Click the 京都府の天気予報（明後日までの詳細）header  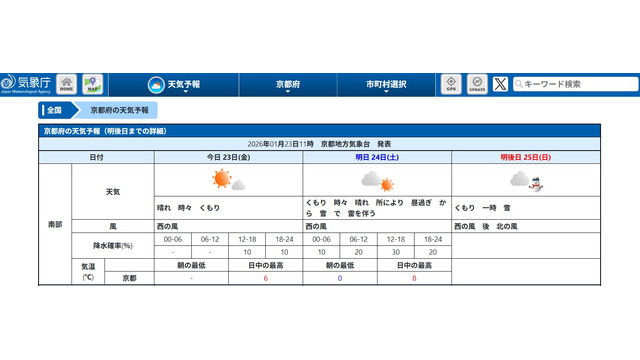click(x=319, y=131)
